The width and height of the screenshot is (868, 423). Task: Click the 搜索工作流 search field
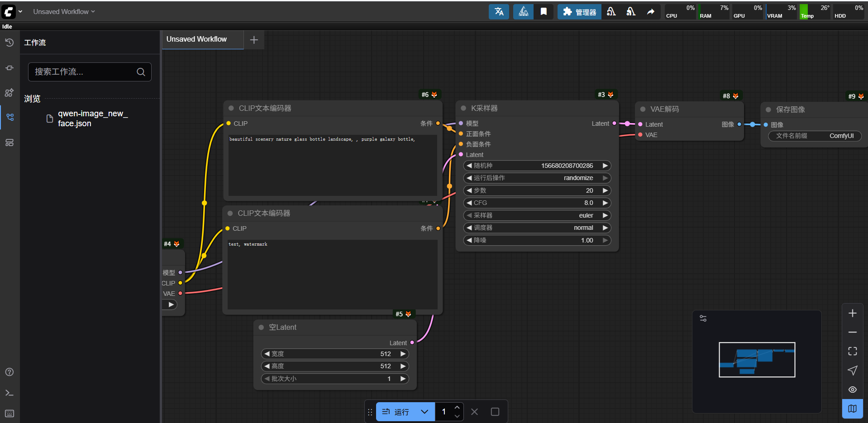point(84,72)
